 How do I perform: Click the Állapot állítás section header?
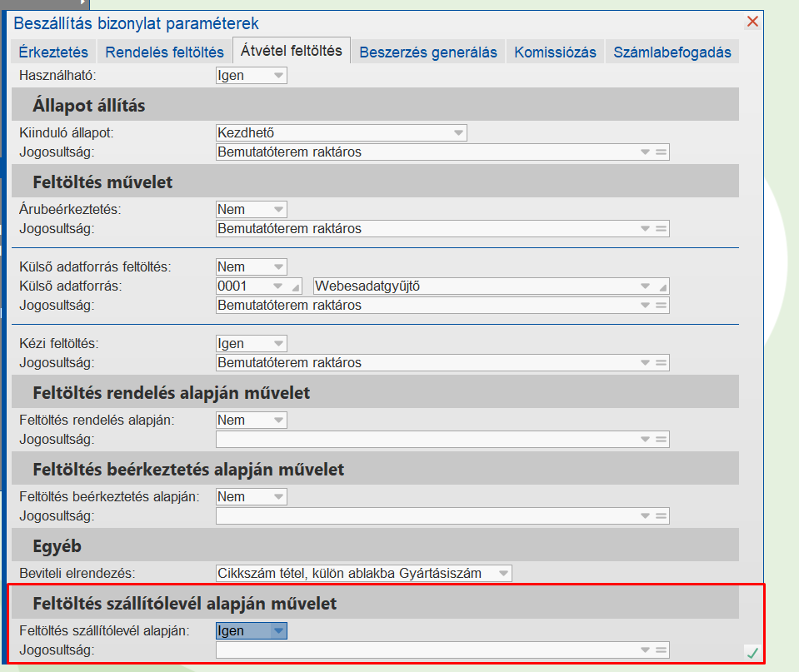coord(375,104)
